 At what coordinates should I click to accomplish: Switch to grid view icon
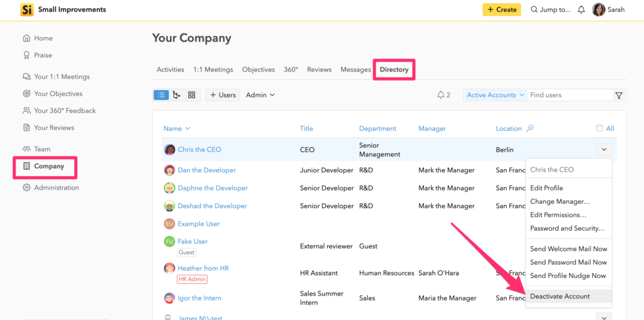pyautogui.click(x=191, y=95)
